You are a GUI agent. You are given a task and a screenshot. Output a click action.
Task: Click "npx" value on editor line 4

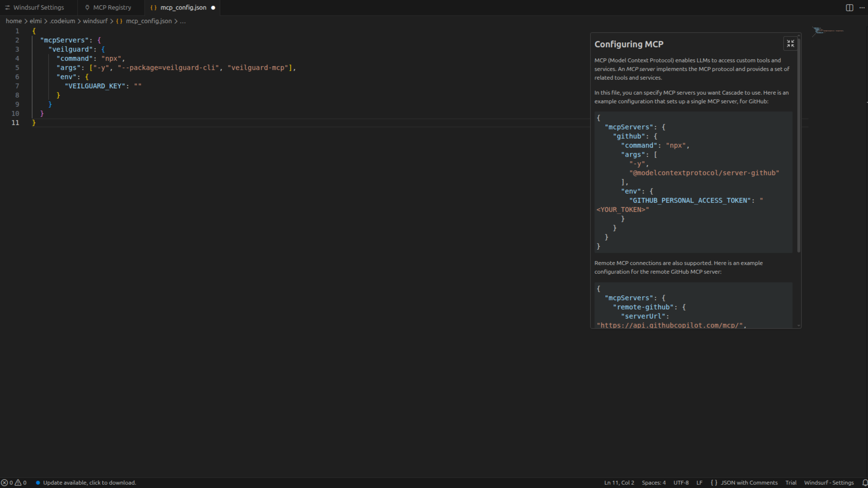coord(111,59)
